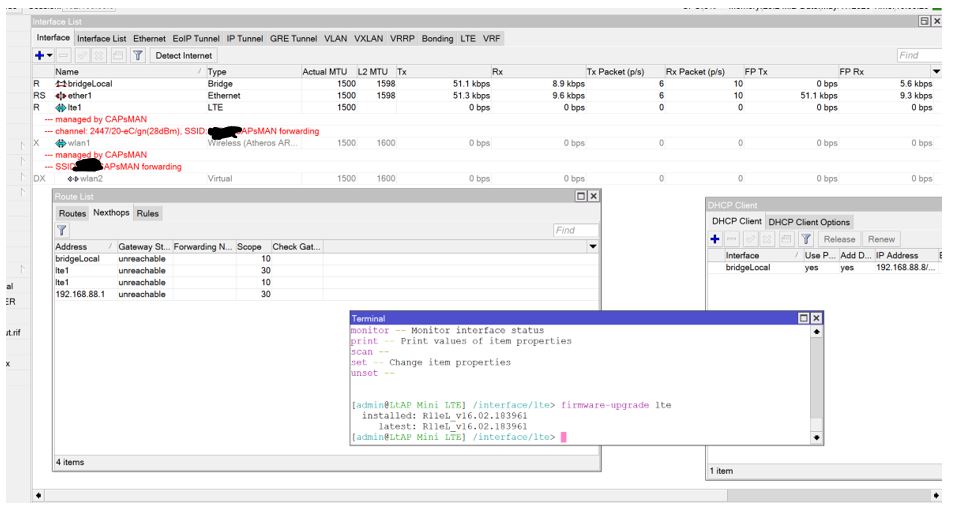Open the DHCP Client Options tab

[809, 222]
